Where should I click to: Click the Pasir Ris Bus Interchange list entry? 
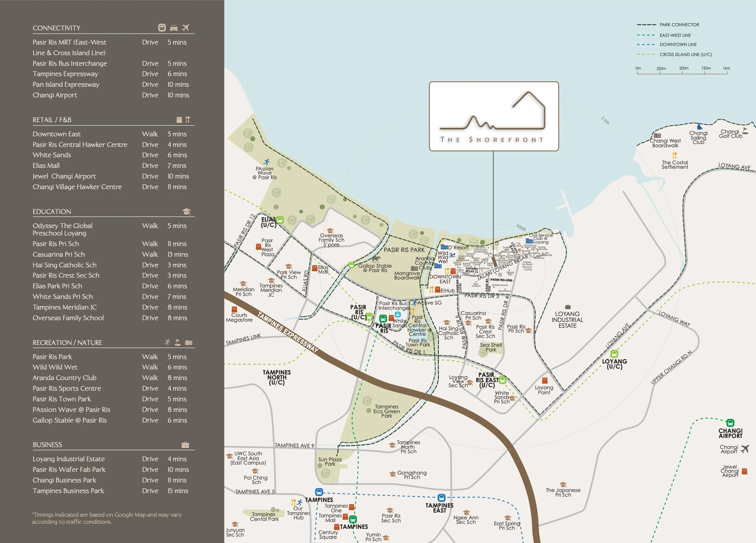[x=70, y=63]
